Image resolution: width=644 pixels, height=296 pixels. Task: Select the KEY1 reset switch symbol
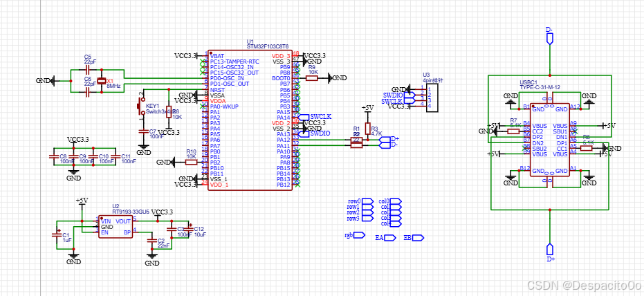[x=142, y=106]
